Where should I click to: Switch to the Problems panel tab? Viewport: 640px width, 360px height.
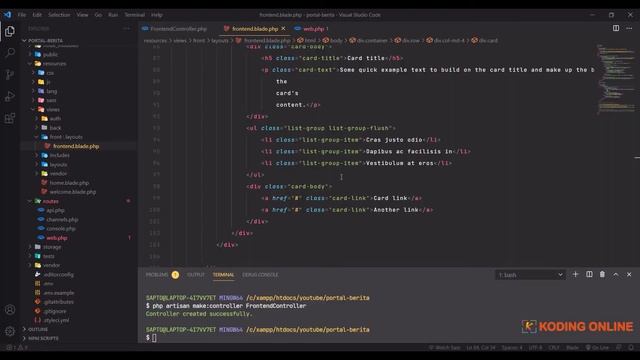pyautogui.click(x=157, y=275)
